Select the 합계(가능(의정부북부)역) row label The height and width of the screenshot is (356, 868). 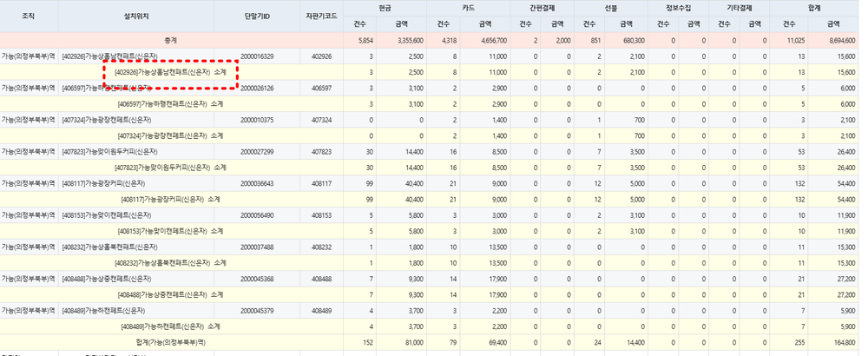[171, 342]
